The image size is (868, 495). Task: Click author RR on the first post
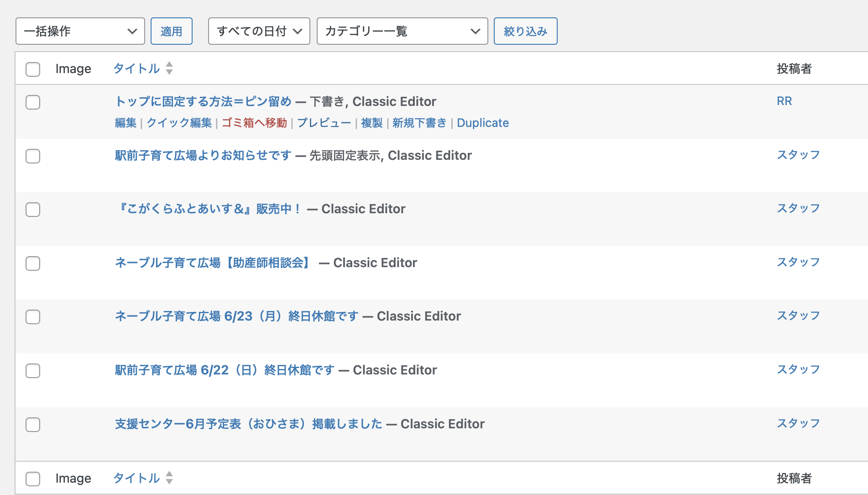pos(784,101)
